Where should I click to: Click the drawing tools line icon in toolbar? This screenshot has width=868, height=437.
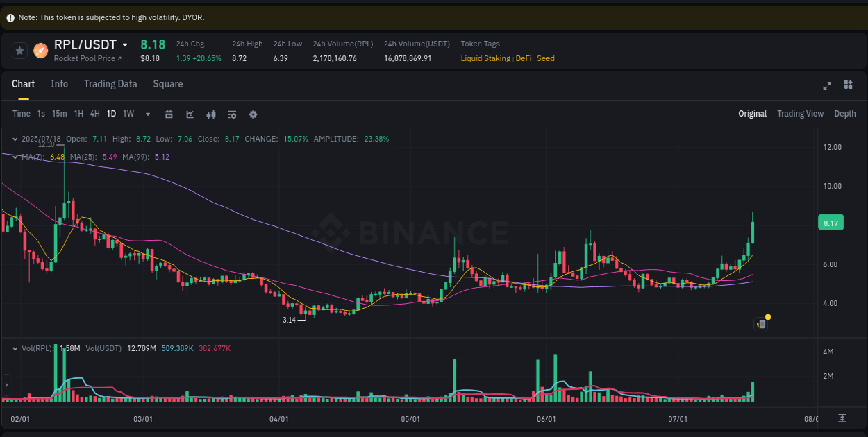(190, 114)
